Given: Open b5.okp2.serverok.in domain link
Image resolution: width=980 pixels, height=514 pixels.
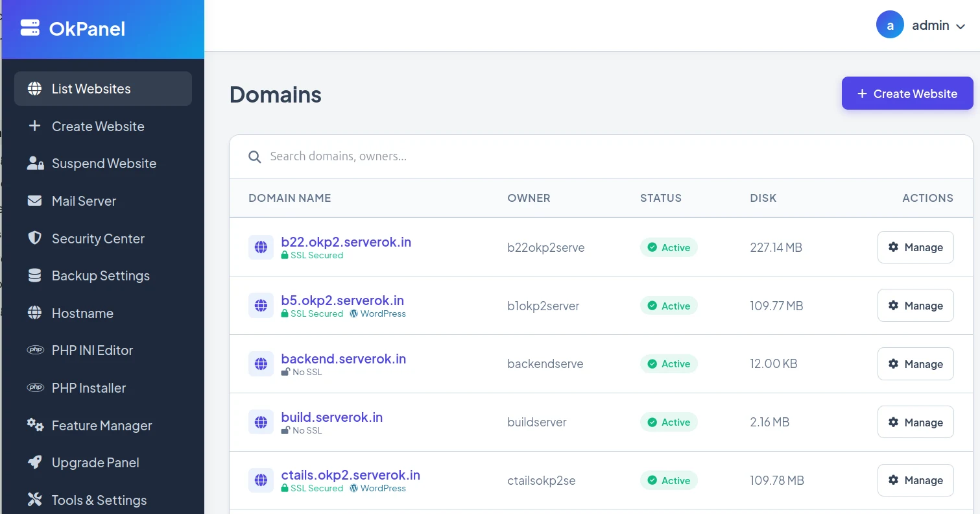Looking at the screenshot, I should pos(342,300).
